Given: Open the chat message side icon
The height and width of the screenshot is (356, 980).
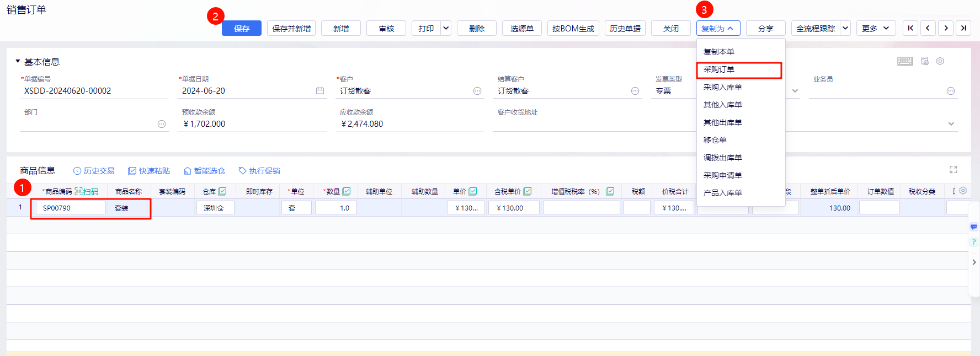Looking at the screenshot, I should coord(974,227).
